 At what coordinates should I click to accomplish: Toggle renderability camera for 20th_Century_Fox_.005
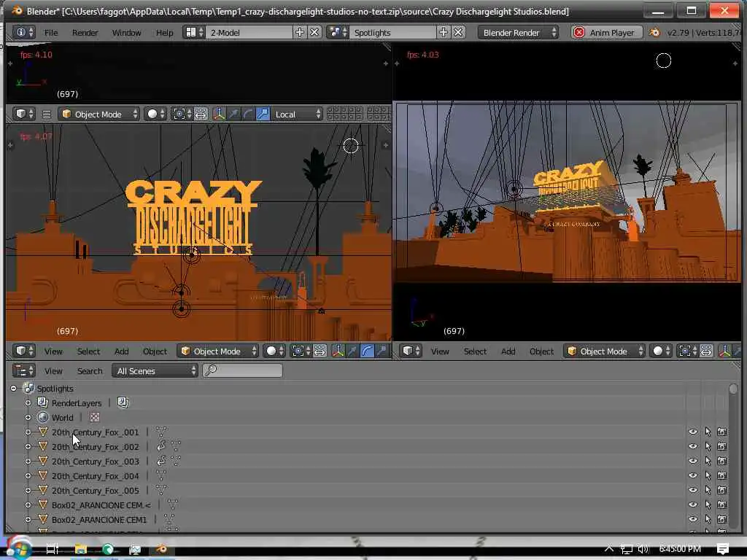[722, 490]
